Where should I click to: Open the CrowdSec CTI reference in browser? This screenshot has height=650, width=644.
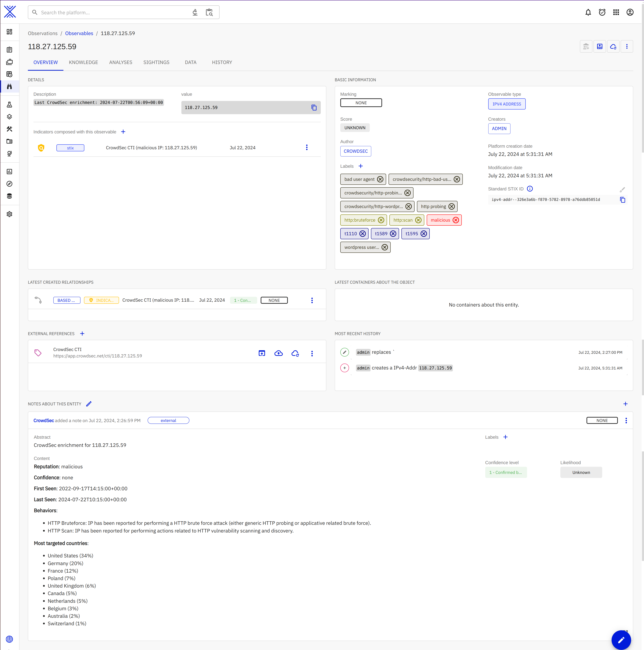tap(262, 353)
